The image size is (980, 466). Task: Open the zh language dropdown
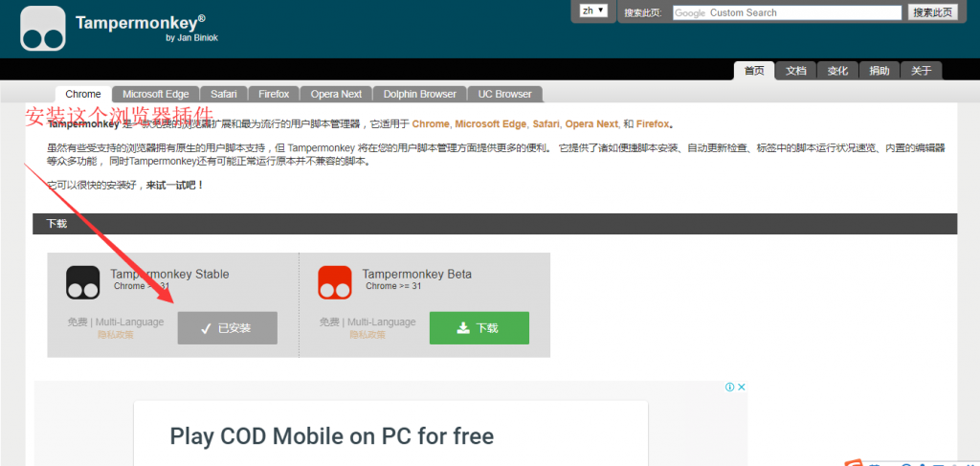click(593, 11)
